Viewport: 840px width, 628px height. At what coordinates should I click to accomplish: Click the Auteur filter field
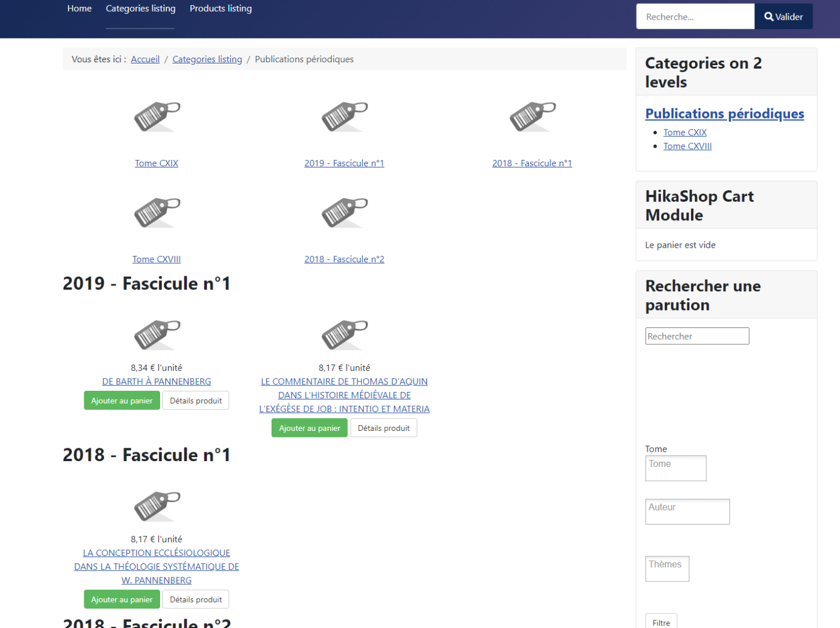coord(687,512)
